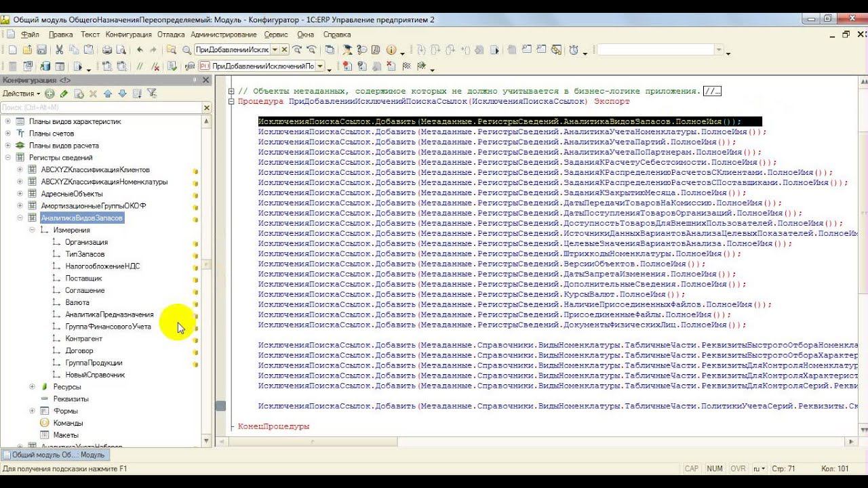Select the Макеты tree item
Screen dimensions: 868x488
[x=66, y=435]
